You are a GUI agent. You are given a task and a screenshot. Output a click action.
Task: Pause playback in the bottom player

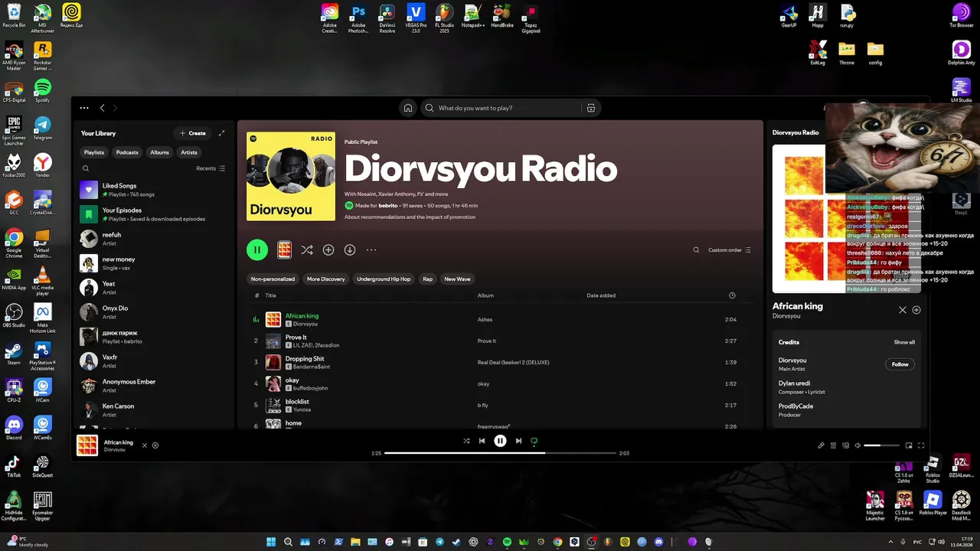coord(500,441)
